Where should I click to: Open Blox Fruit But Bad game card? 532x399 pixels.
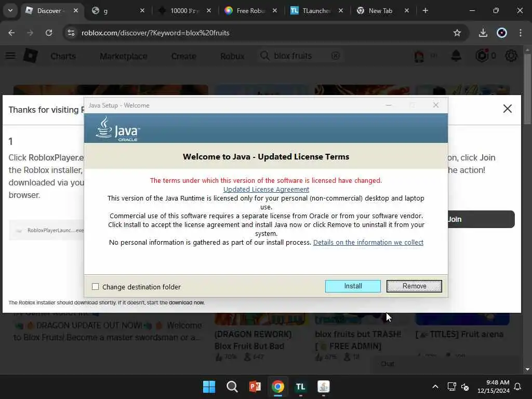point(262,337)
